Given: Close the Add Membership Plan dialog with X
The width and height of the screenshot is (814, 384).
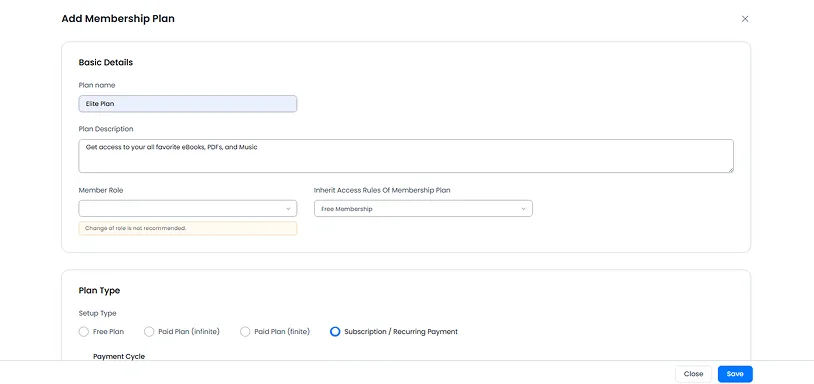Looking at the screenshot, I should click(745, 19).
